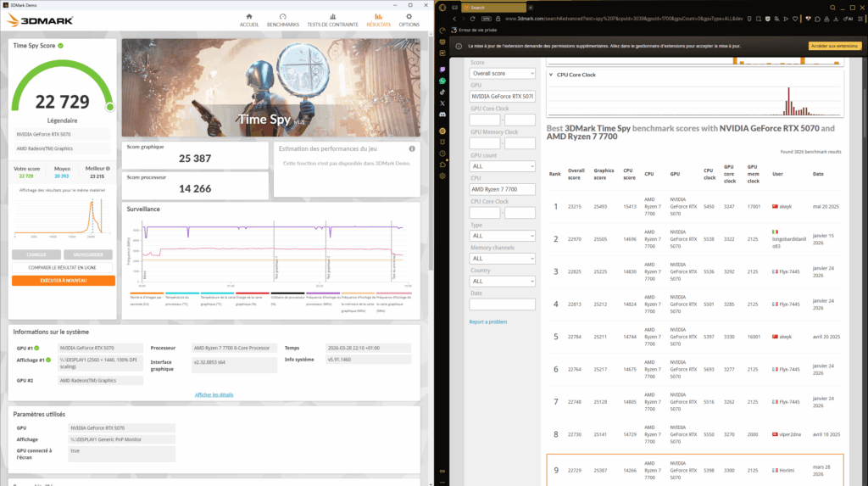Click the GPU Core Clock minimum field
868x486 pixels.
coord(484,120)
